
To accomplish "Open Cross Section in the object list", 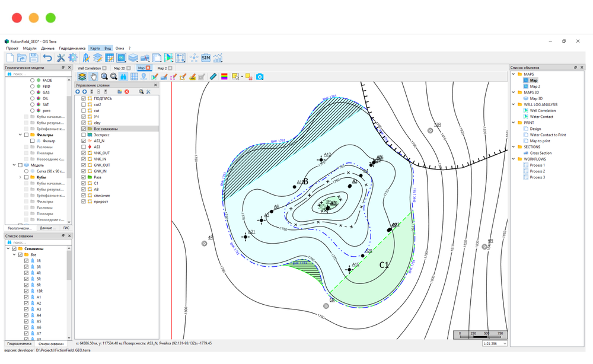I will pos(540,153).
